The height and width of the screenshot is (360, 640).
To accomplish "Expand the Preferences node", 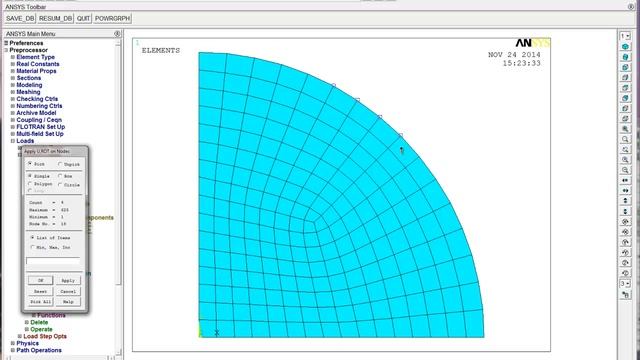I will (x=6, y=43).
